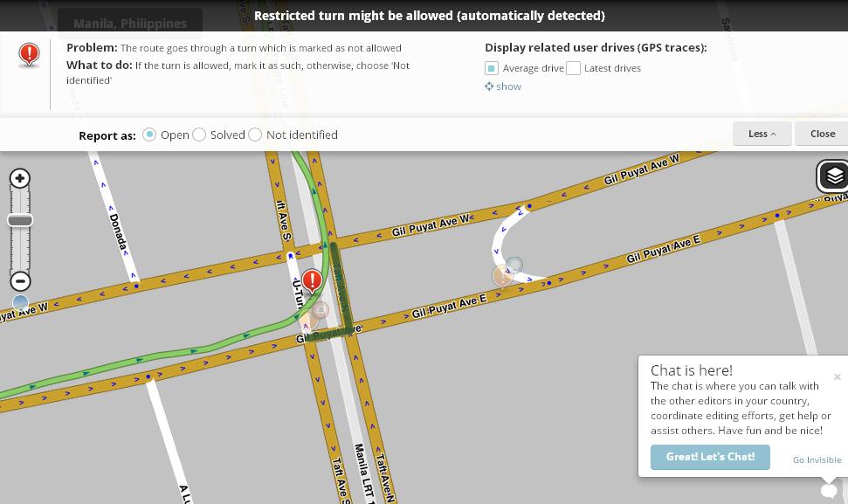Click the blue geolocation globe icon below zoom slider
Viewport: 848px width, 504px height.
tap(19, 302)
